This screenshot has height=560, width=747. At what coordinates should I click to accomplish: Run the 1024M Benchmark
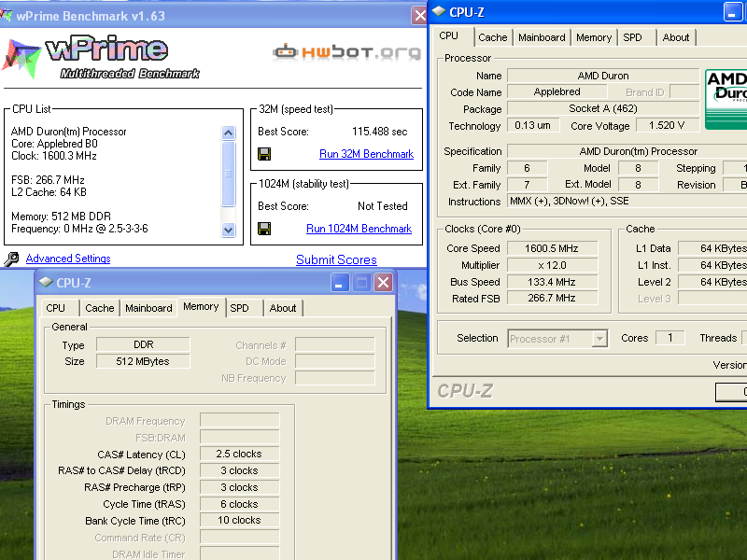tap(359, 229)
